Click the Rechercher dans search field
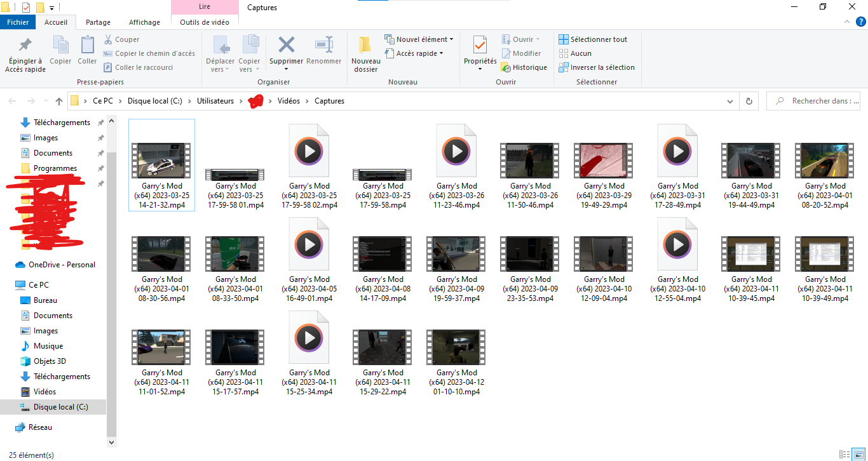The width and height of the screenshot is (868, 461). pyautogui.click(x=814, y=101)
